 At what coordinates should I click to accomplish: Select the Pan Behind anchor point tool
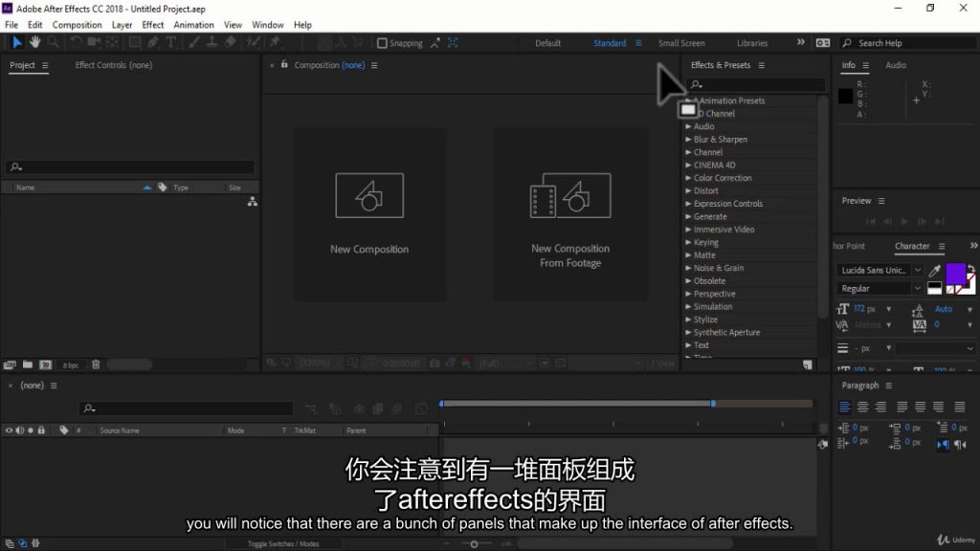coord(113,42)
